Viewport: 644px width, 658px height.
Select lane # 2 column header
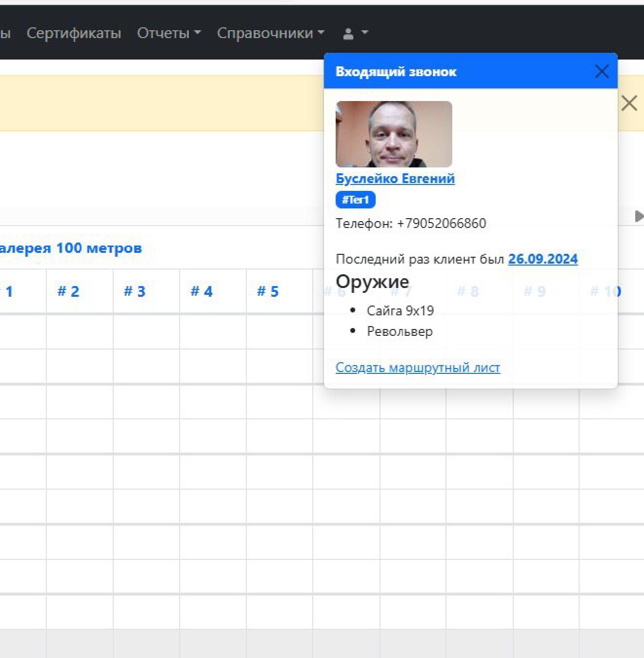click(68, 291)
